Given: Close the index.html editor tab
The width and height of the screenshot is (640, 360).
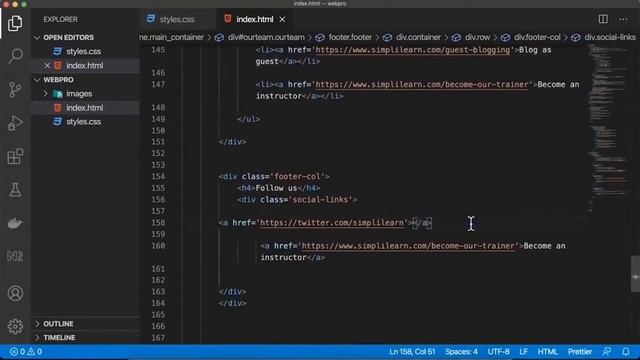Looking at the screenshot, I should click(282, 20).
